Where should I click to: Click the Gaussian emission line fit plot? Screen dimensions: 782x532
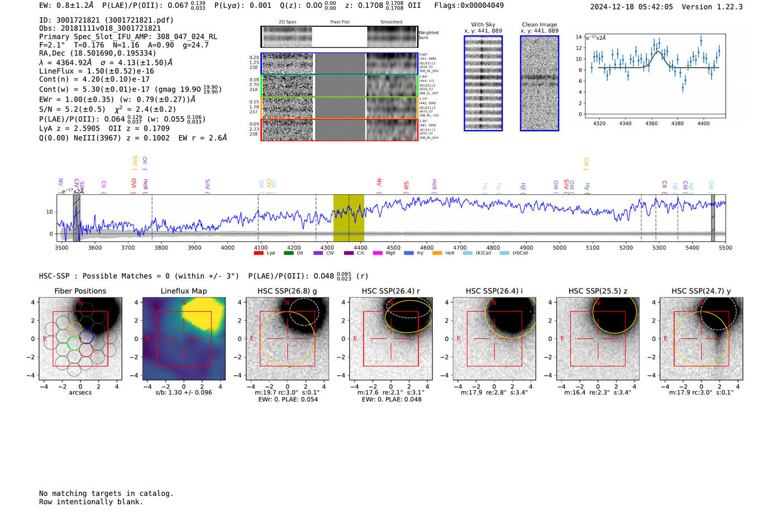point(655,76)
